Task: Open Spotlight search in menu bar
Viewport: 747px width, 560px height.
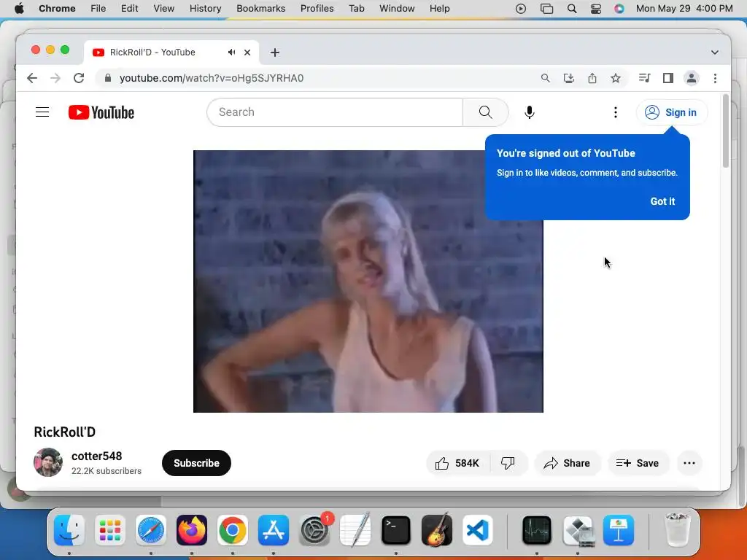Action: pos(572,9)
